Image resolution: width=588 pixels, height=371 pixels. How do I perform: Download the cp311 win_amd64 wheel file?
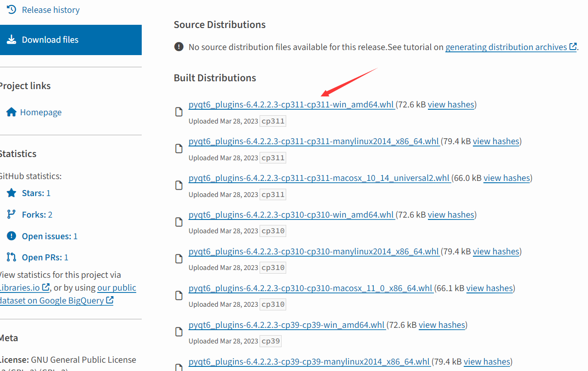click(x=291, y=105)
